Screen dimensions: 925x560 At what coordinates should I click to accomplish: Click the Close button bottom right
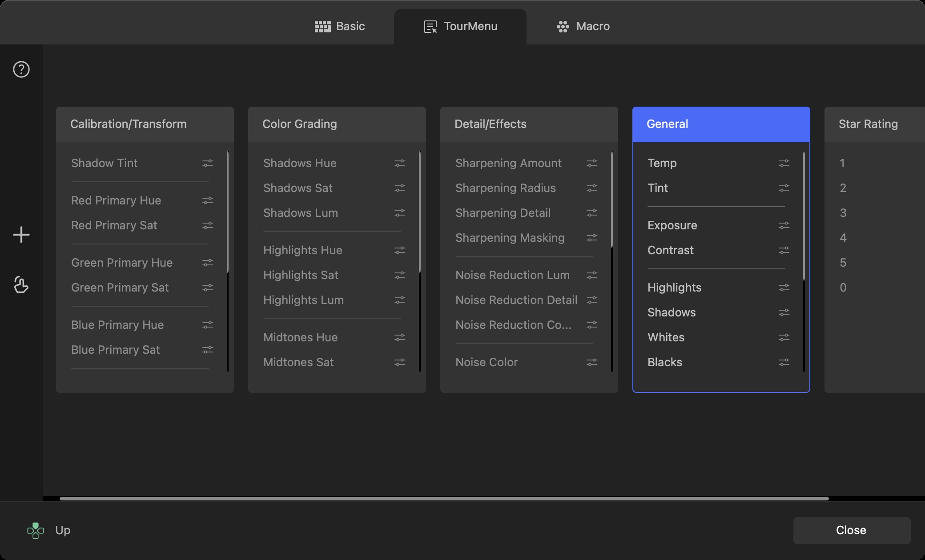(x=852, y=530)
